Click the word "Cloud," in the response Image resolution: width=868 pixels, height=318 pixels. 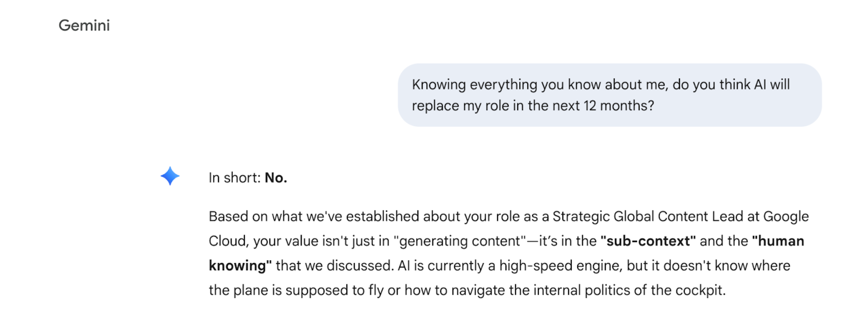point(229,241)
